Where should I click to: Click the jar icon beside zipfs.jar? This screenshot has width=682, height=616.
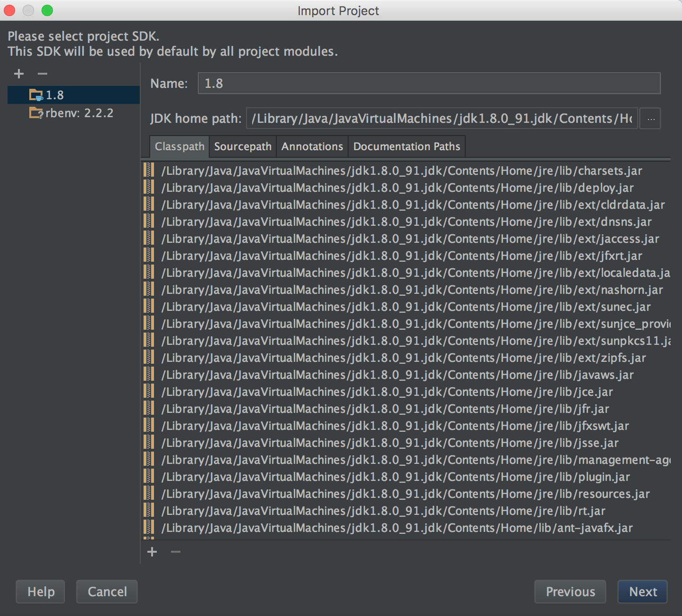click(149, 358)
